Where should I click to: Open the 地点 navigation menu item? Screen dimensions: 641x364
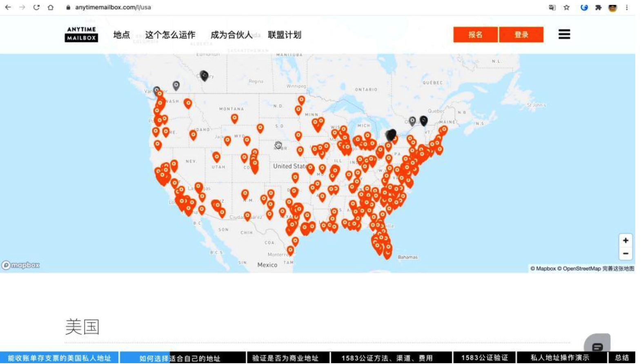[121, 35]
